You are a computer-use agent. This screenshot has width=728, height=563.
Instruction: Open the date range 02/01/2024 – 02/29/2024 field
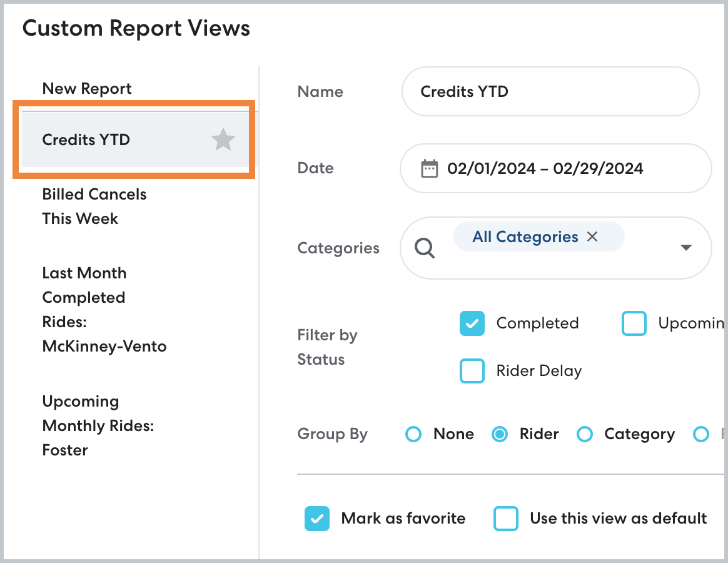[555, 168]
